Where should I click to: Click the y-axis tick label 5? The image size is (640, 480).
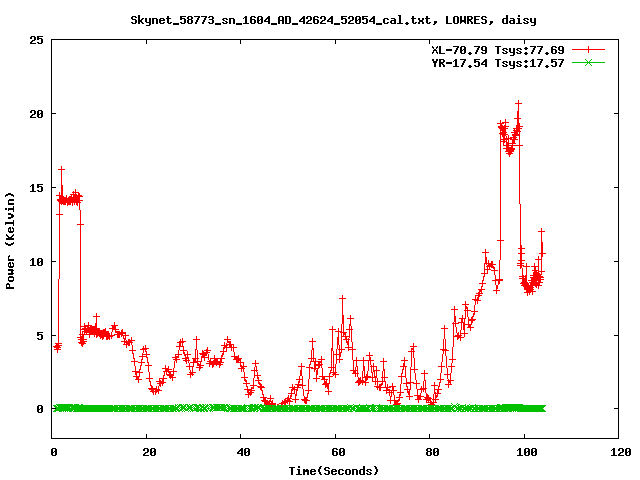coord(40,336)
